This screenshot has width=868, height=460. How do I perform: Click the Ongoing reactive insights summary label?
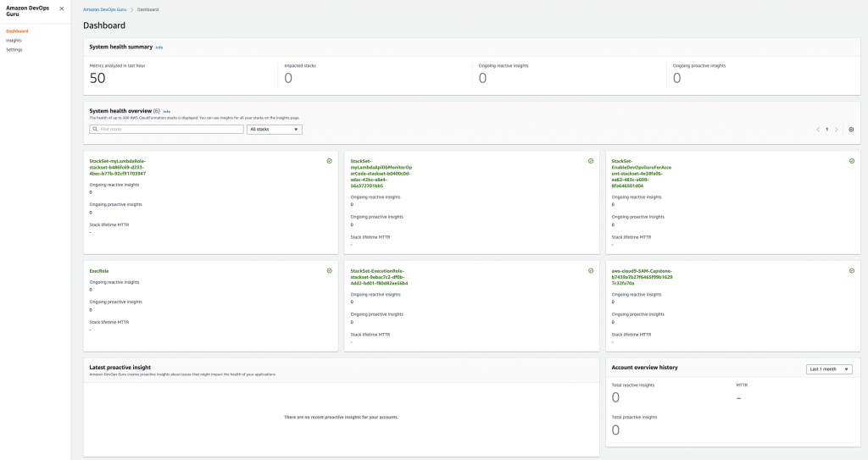(504, 66)
